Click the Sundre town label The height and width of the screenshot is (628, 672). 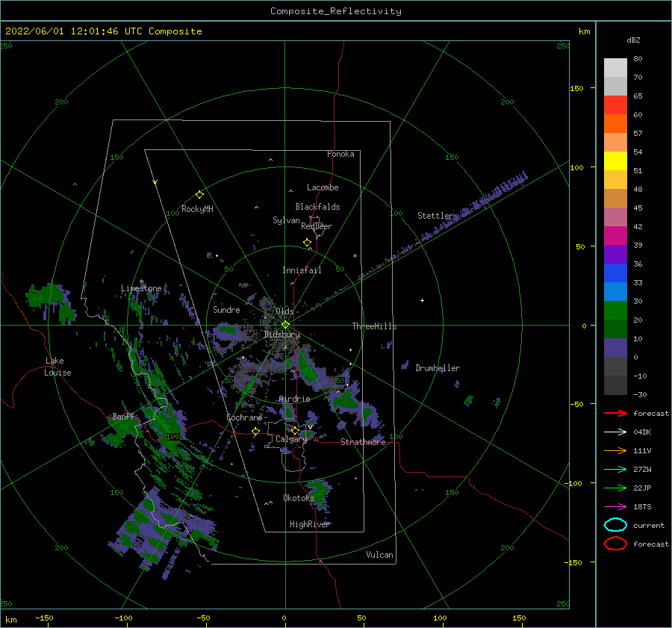226,310
